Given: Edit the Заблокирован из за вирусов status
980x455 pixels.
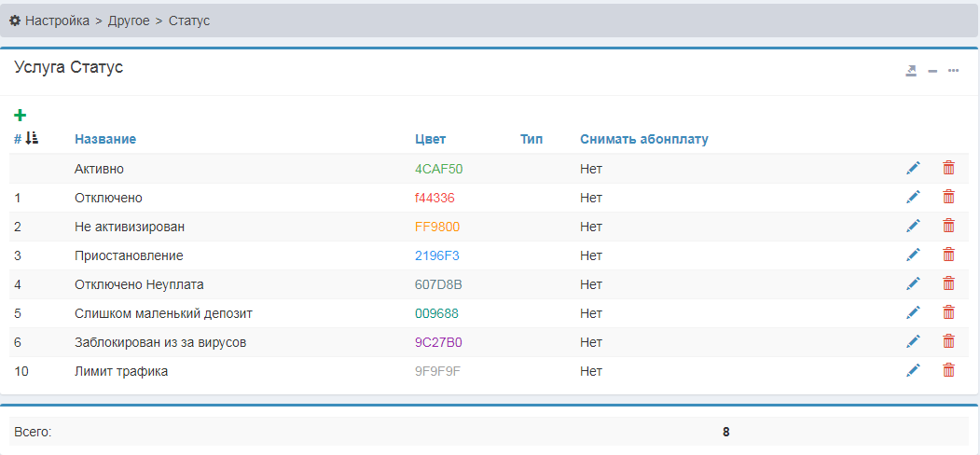Looking at the screenshot, I should [913, 341].
